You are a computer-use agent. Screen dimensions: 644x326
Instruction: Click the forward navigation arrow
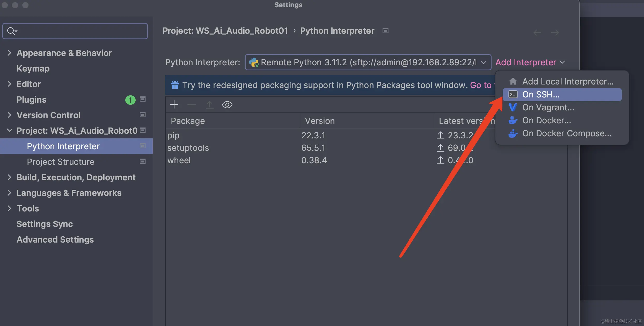click(x=555, y=32)
